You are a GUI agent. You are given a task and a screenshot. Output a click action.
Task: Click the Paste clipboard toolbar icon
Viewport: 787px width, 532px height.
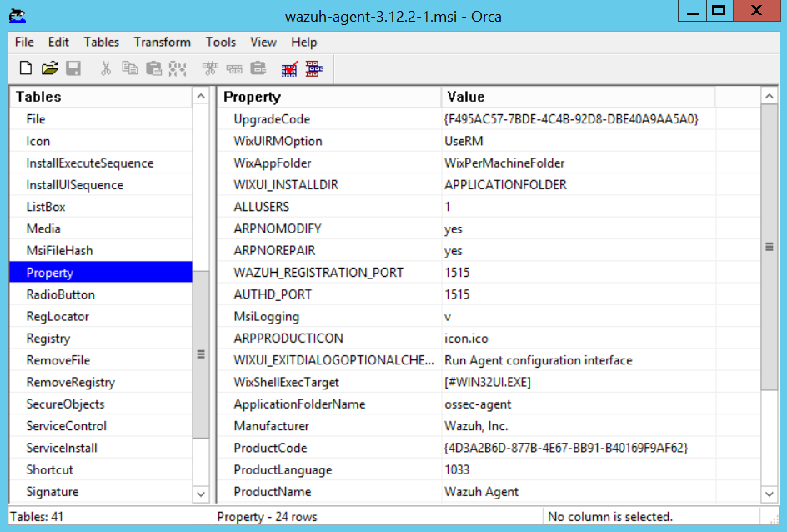[153, 68]
